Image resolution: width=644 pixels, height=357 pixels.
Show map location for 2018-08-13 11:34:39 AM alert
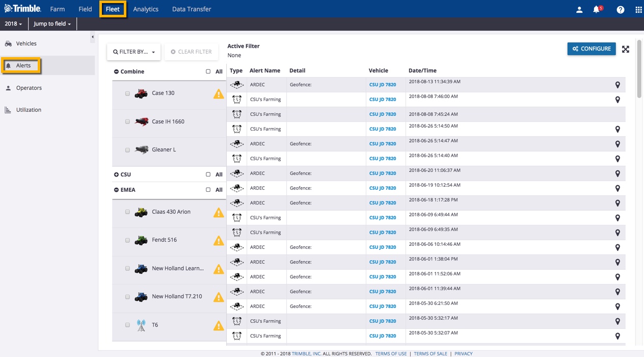(x=618, y=85)
